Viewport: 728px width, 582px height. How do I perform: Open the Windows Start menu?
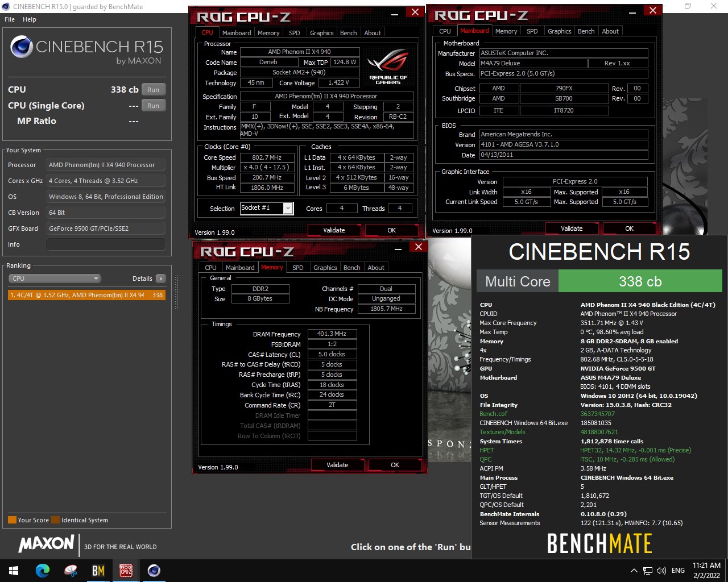coord(14,571)
